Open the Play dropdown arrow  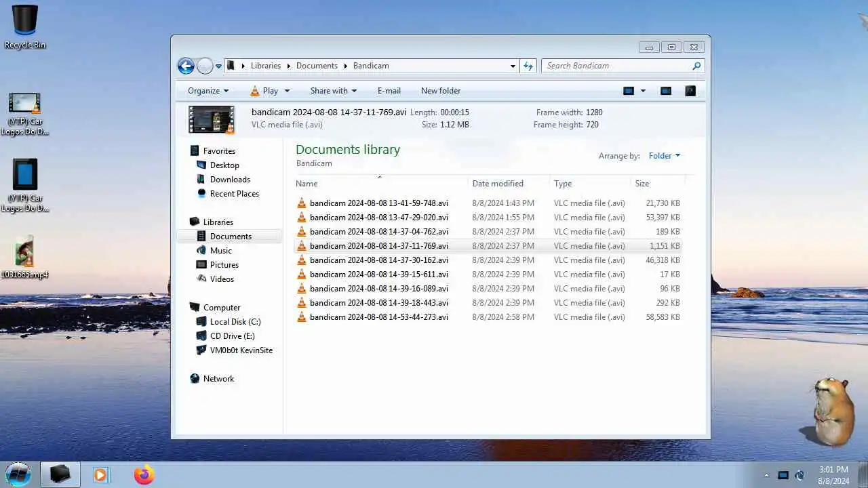pyautogui.click(x=287, y=91)
